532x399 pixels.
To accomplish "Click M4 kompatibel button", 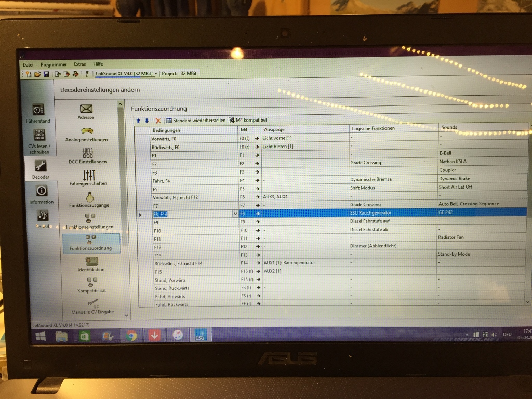I will tap(248, 120).
